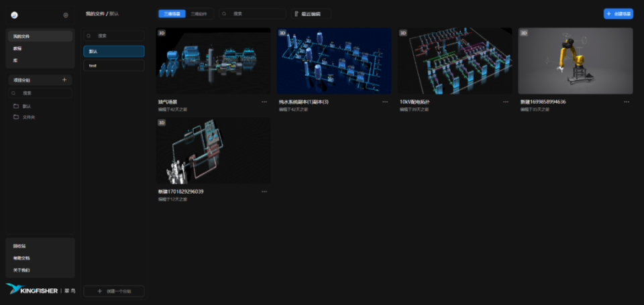
Task: Open more options for 10kV配电拓扑 scene
Action: click(x=506, y=102)
